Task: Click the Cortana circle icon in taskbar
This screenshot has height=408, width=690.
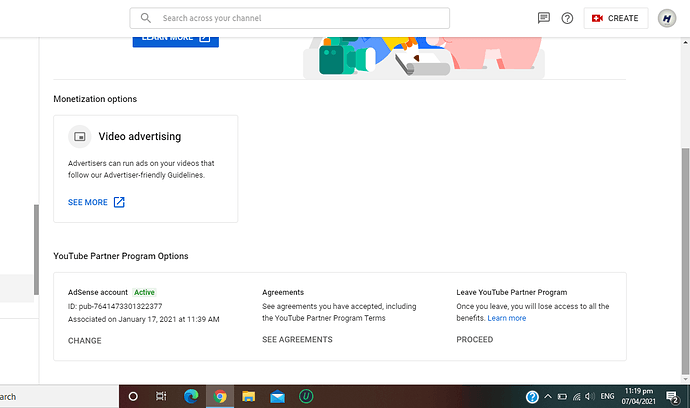Action: tap(133, 397)
